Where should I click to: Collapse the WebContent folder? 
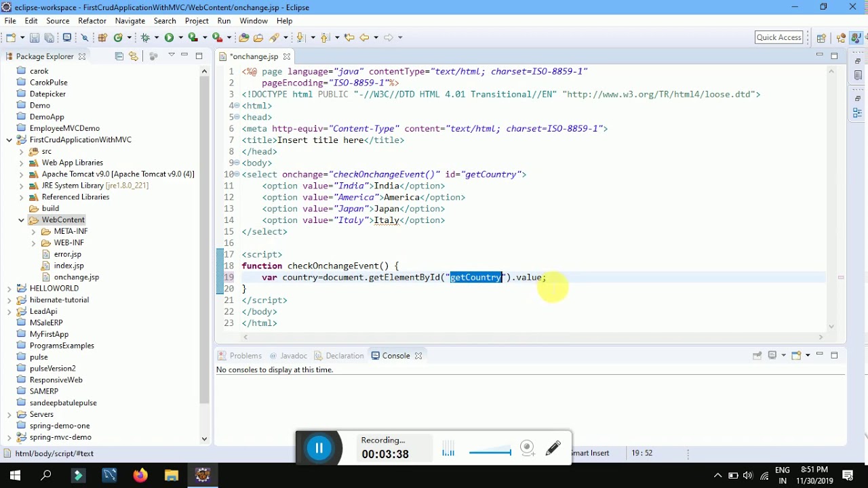tap(21, 220)
